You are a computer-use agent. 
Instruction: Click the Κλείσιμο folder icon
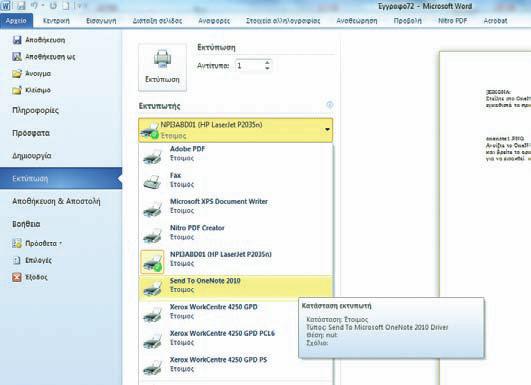[x=17, y=90]
